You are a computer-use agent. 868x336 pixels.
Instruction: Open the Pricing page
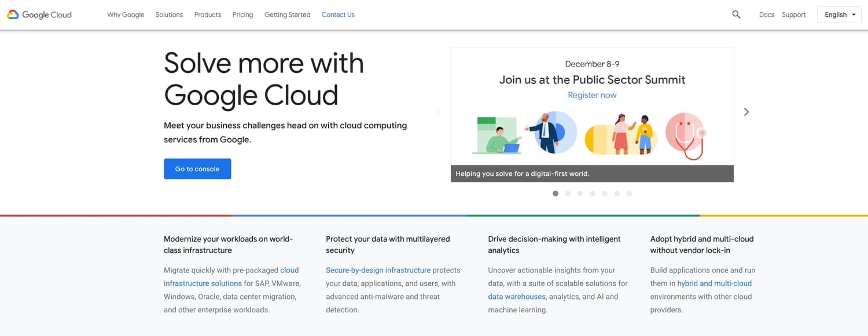[242, 15]
